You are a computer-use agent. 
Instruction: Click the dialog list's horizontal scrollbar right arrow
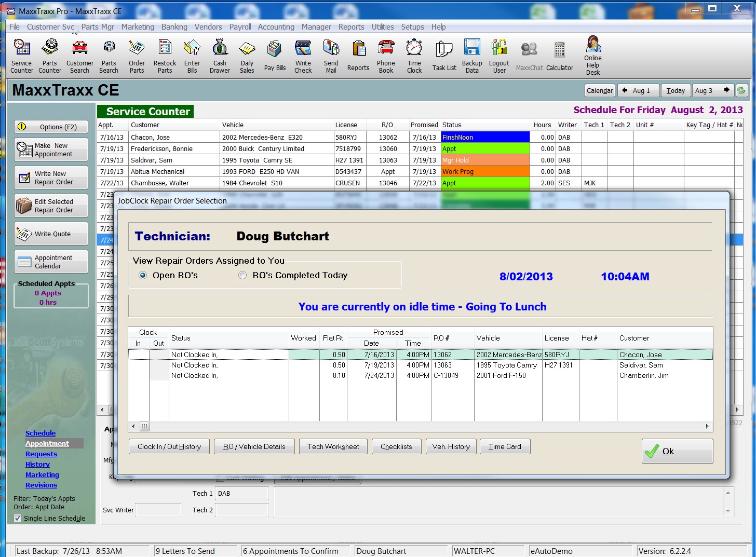(x=707, y=427)
